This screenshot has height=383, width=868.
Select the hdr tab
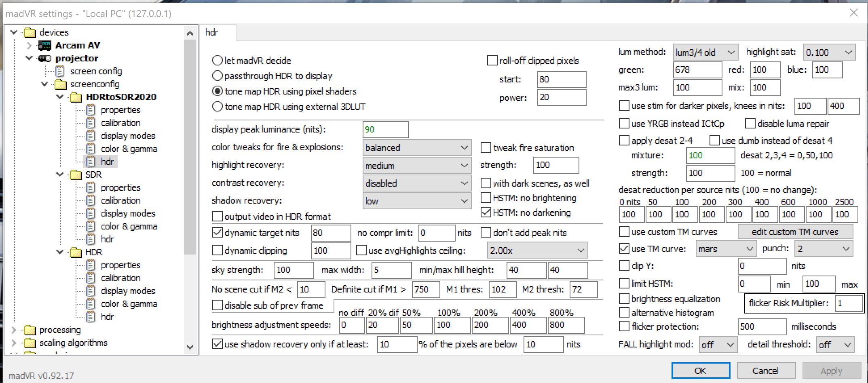212,32
